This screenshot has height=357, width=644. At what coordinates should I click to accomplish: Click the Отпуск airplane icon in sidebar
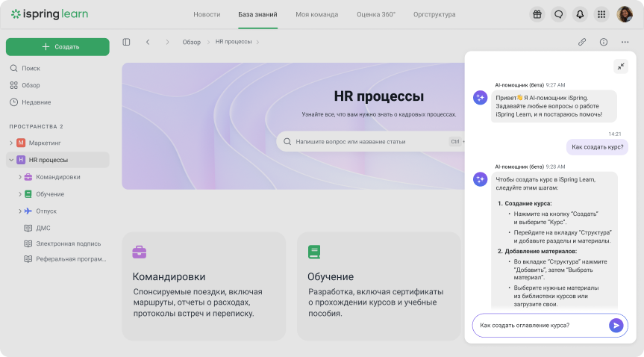tap(28, 211)
